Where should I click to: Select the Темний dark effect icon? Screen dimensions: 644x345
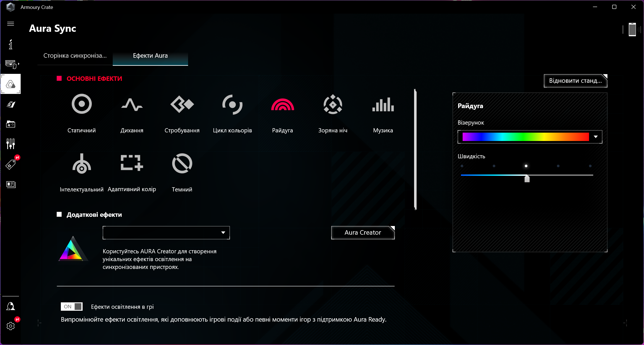point(182,163)
